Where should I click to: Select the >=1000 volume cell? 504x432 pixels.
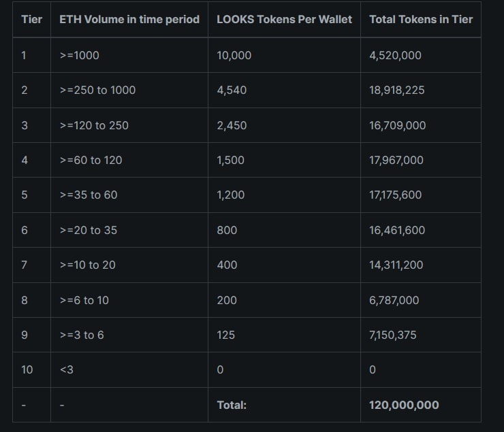point(129,55)
